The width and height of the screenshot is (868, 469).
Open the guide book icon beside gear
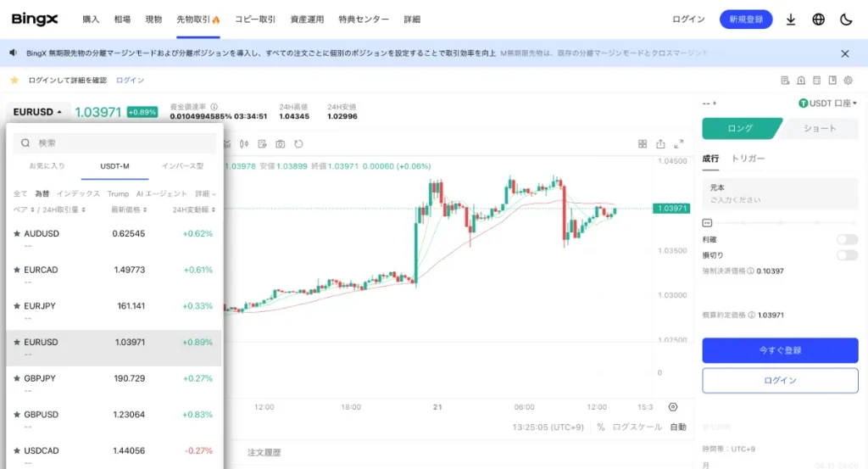pos(832,81)
